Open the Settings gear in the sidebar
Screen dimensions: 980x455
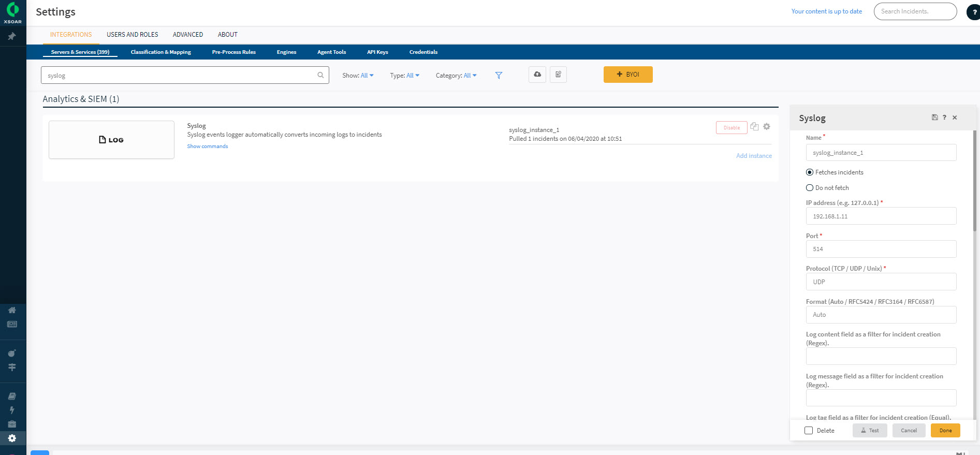(x=12, y=438)
